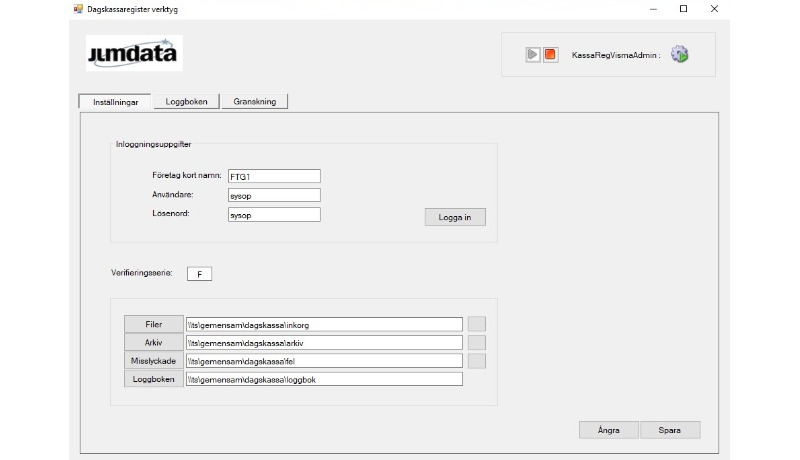
Task: Start the KassaRegVismaAdmin service with play icon
Action: coord(533,55)
